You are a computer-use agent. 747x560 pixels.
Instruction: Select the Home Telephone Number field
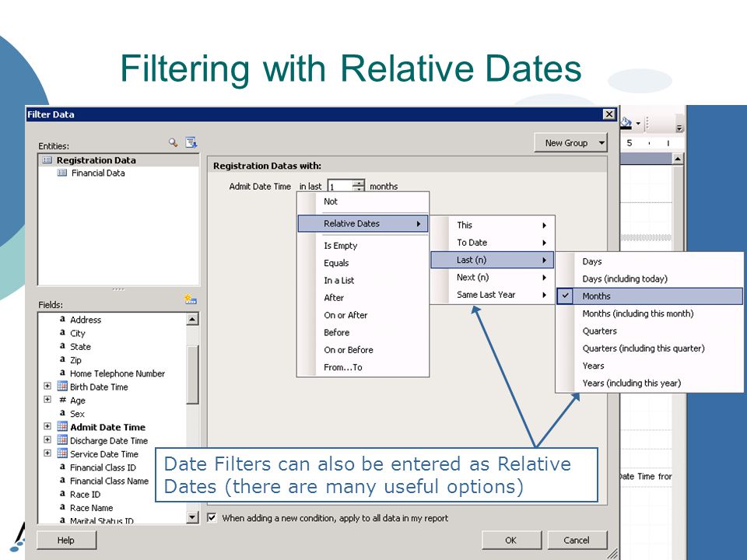[117, 373]
